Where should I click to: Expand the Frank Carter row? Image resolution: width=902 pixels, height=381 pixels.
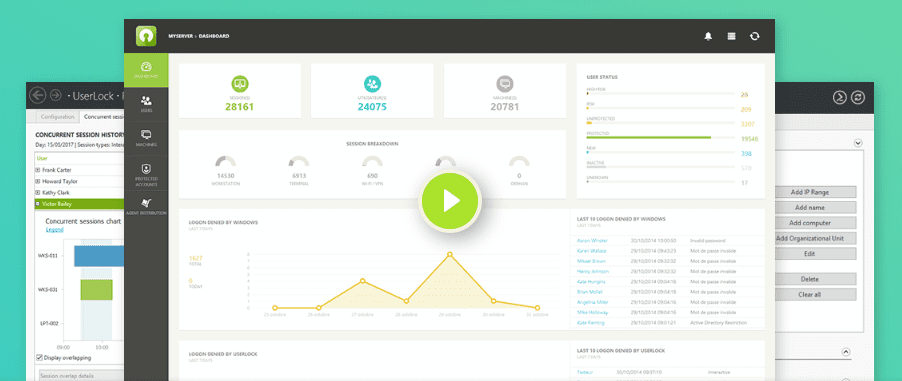(x=37, y=170)
